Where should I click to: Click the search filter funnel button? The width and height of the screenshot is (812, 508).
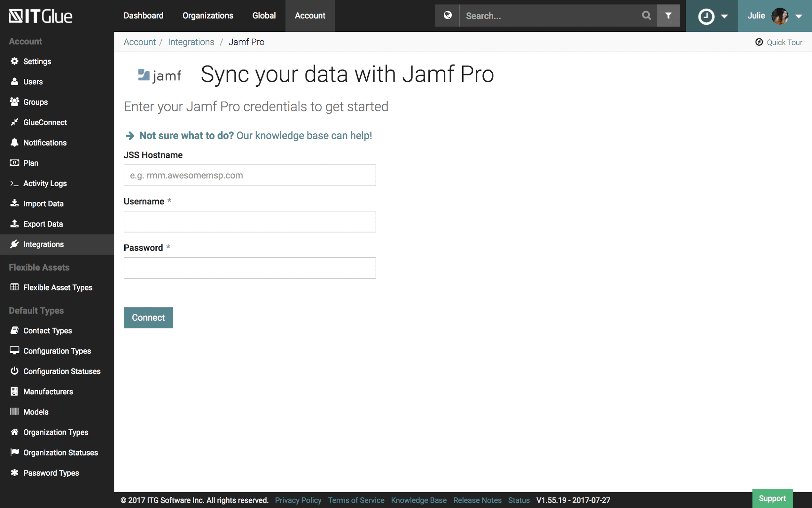(668, 15)
